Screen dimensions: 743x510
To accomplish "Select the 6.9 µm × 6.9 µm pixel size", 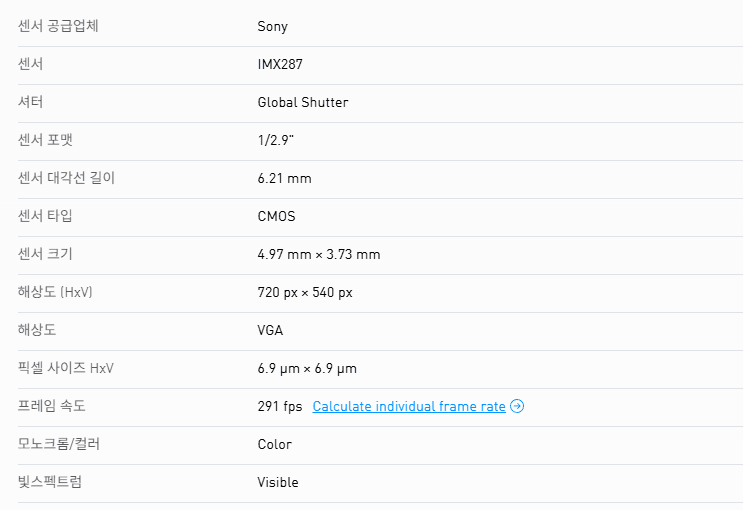I will tap(307, 368).
